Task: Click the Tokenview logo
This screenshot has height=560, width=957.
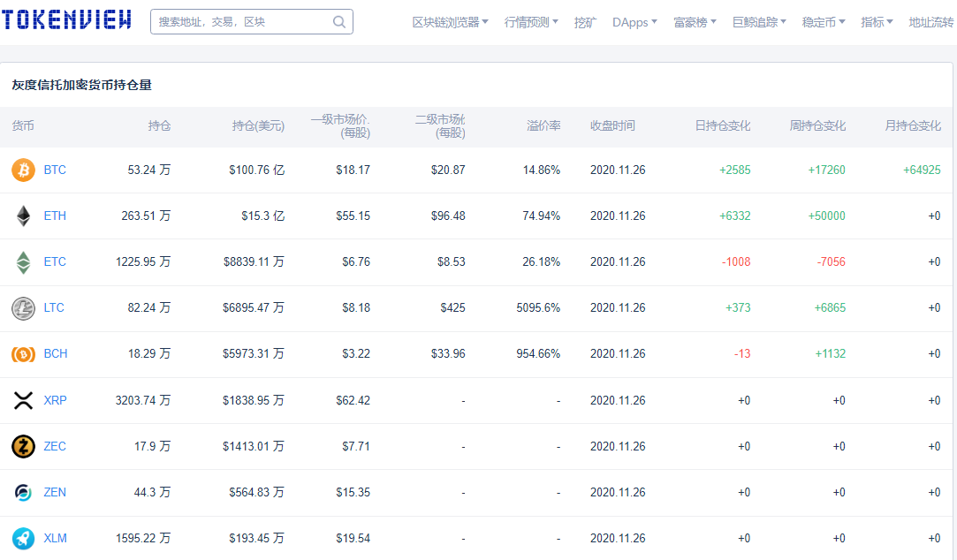Action: point(66,20)
